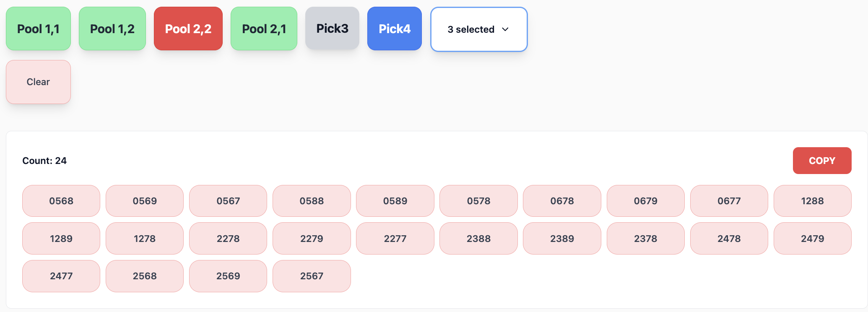
Task: Select number chip 0589
Action: [x=395, y=201]
